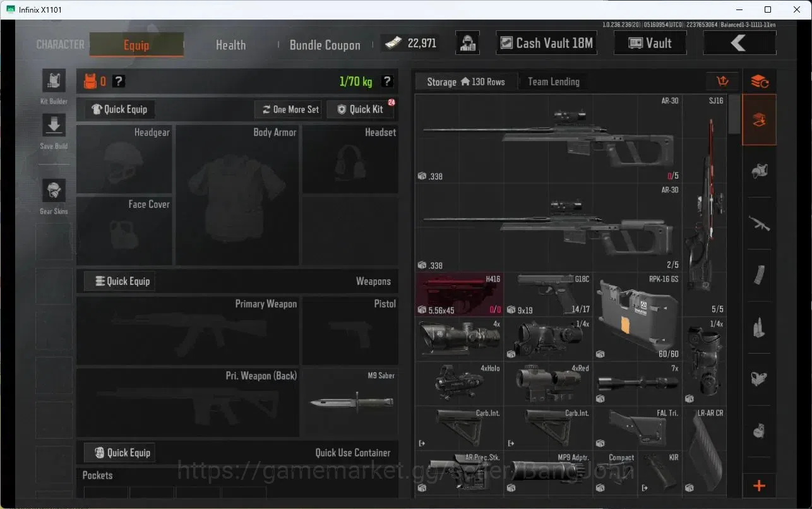Click the CHARACTER heading
Screen dimensions: 812x509
[x=61, y=45]
